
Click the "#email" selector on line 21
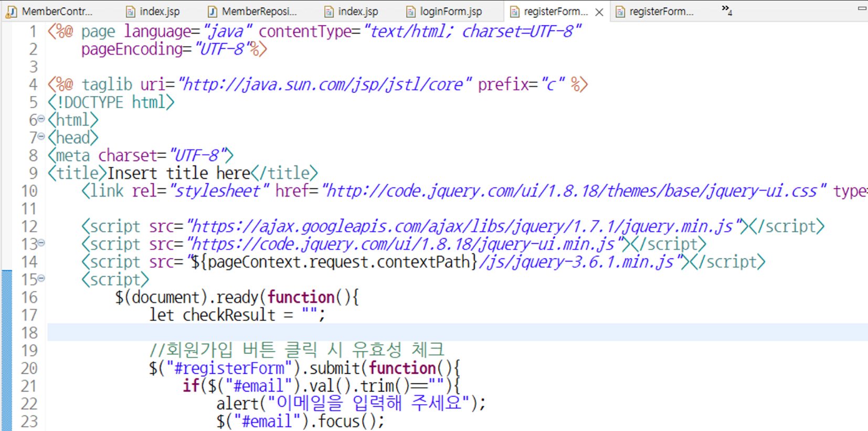(259, 386)
